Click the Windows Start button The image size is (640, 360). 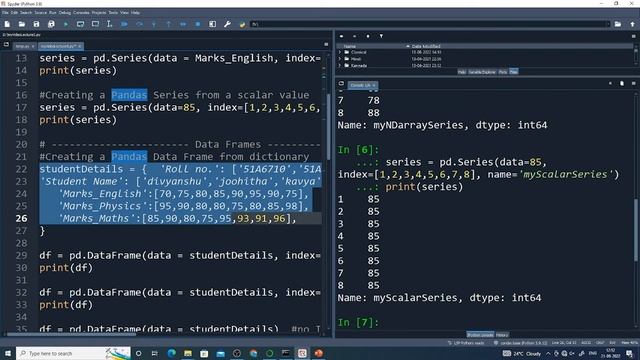click(8, 353)
